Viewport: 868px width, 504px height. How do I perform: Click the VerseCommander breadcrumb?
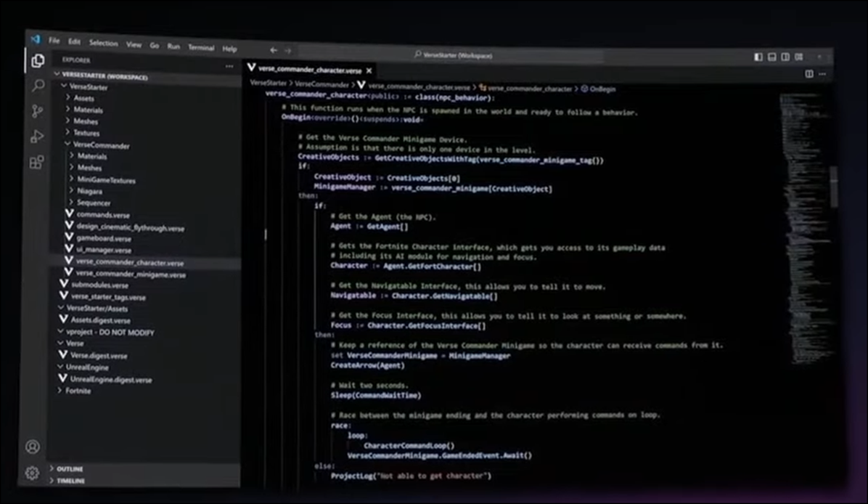coord(322,84)
